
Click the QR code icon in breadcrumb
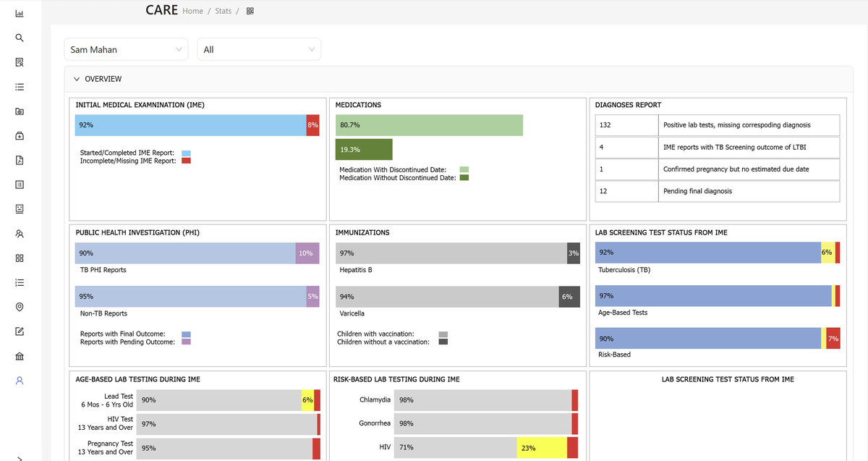coord(250,11)
